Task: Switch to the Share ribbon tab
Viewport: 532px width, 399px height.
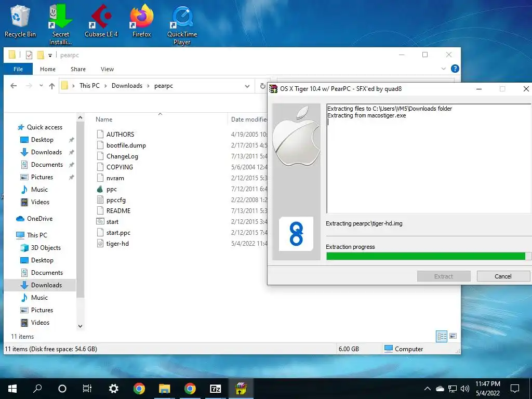Action: (78, 69)
